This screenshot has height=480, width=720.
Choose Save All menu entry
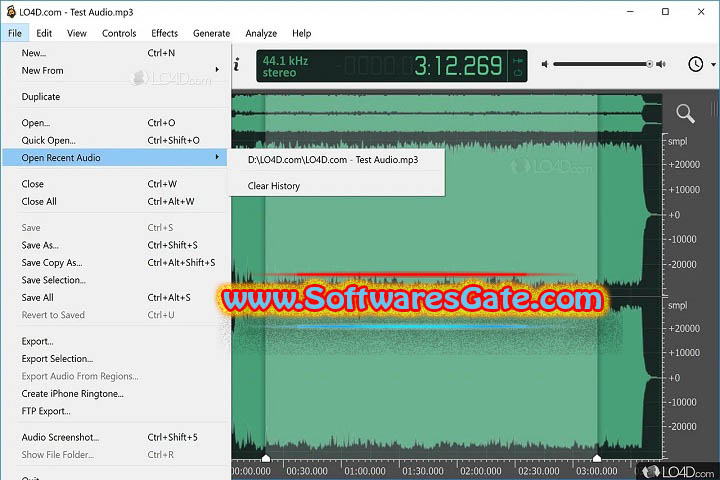tap(115, 297)
